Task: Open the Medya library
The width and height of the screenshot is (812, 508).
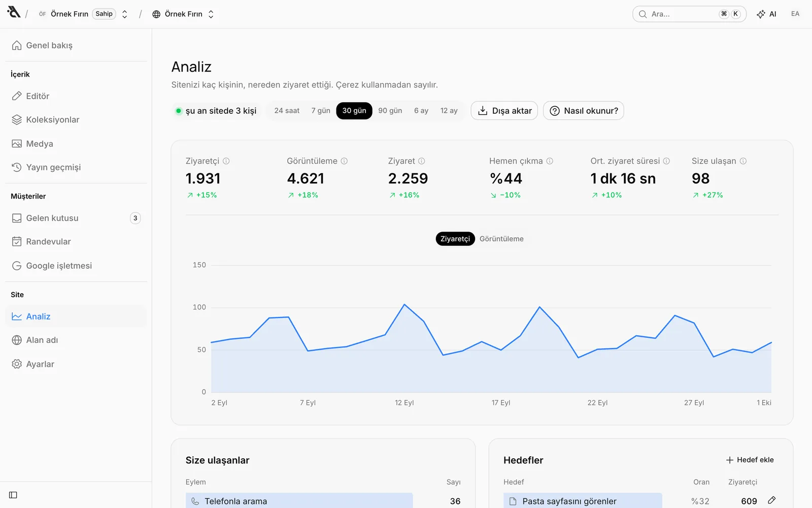Action: tap(76, 144)
